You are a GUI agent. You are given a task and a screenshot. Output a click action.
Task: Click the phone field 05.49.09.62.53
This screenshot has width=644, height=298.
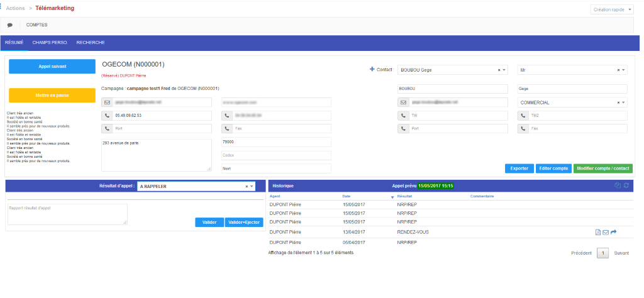point(162,116)
